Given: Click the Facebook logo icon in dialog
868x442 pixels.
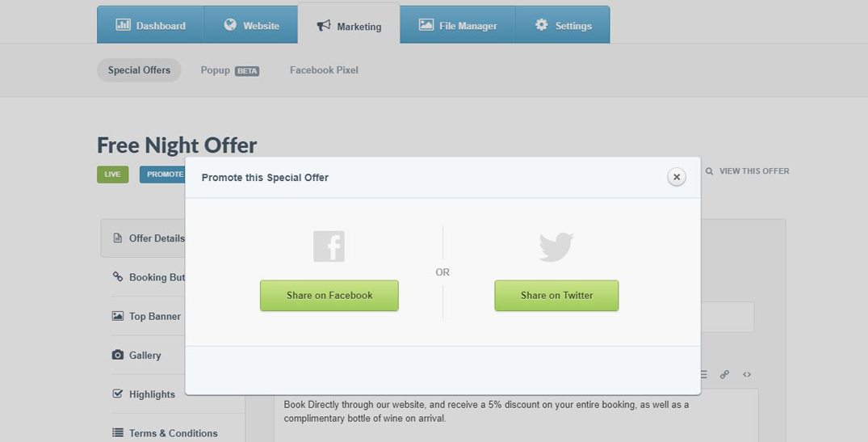Looking at the screenshot, I should click(329, 246).
